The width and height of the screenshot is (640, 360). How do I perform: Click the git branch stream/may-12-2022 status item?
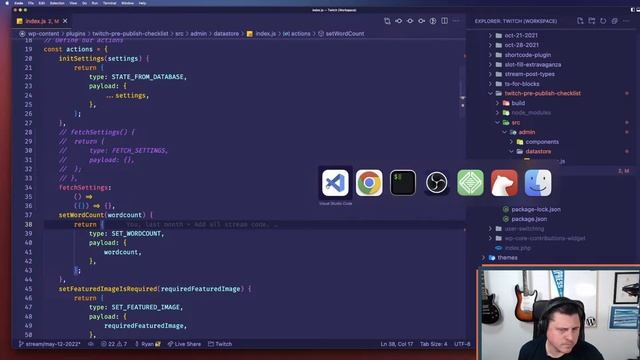click(49, 344)
